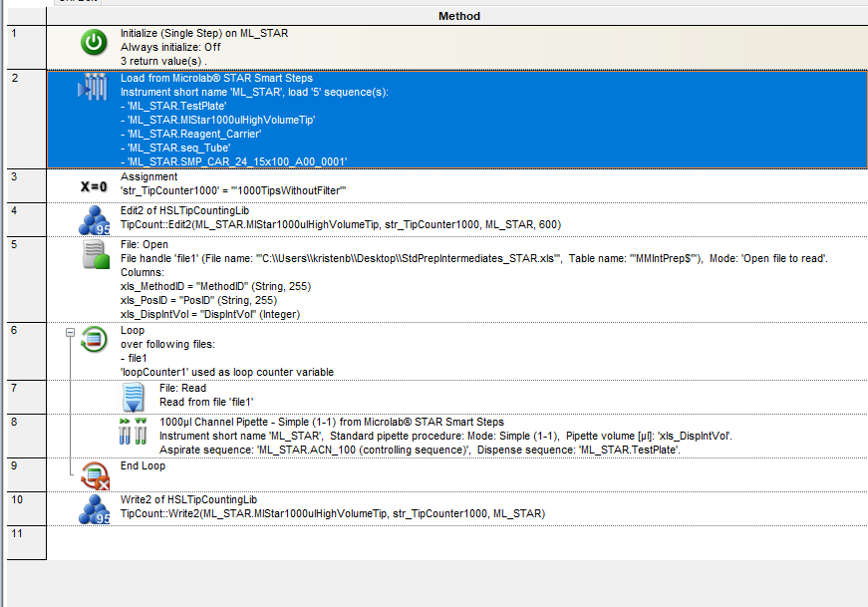Screen dimensions: 868x607
Task: Click the xls_MethodID column line
Action: point(216,286)
